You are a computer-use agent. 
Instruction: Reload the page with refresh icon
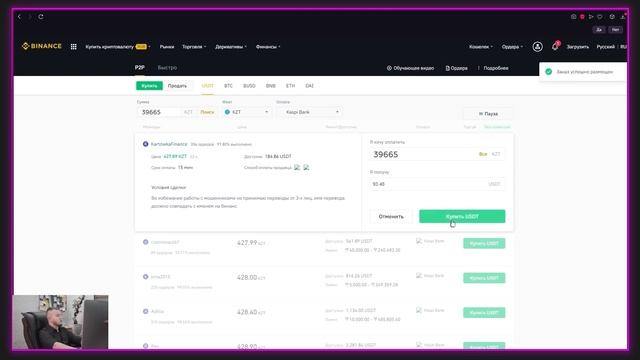point(41,17)
